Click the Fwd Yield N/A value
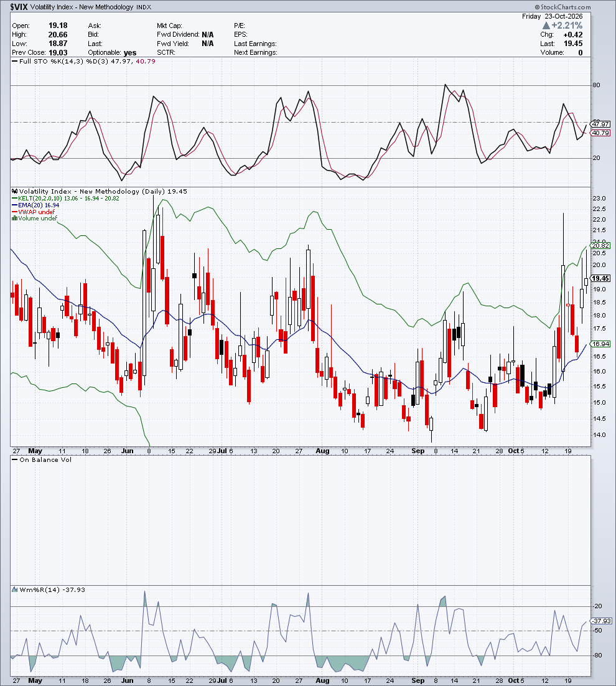This screenshot has height=686, width=616. pos(208,44)
